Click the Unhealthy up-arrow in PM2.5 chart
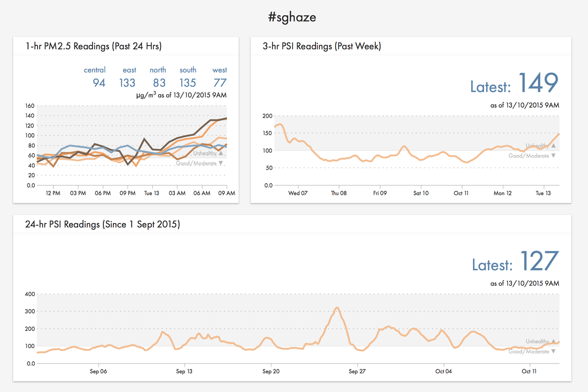The image size is (588, 392). click(x=220, y=153)
